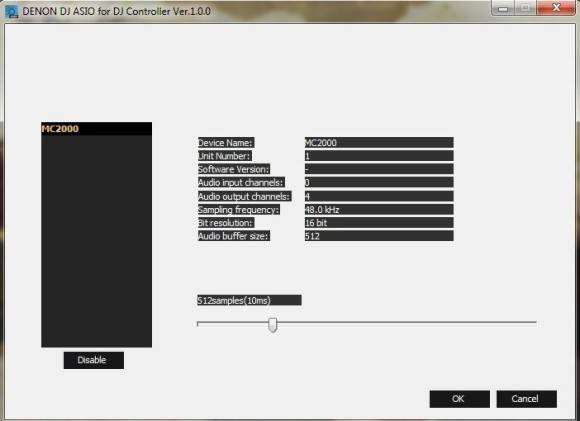Click the buffer size slider thumb
Viewport: 580px width, 421px height.
tap(273, 325)
